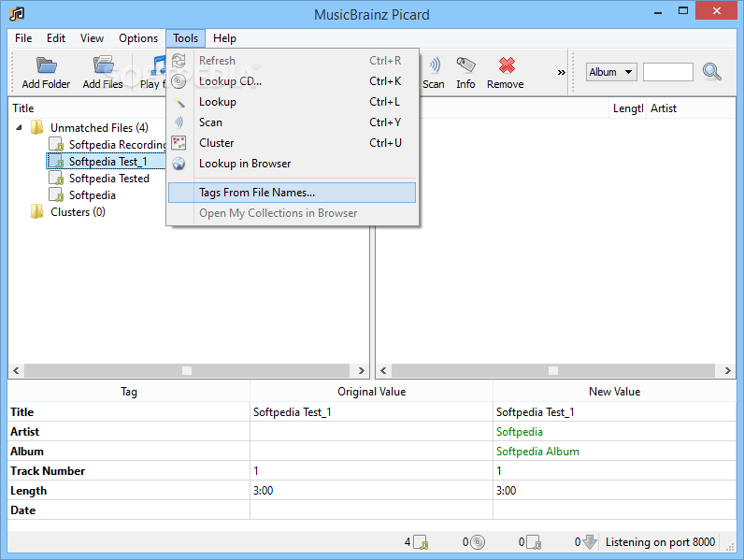Open the File menu
Image resolution: width=744 pixels, height=560 pixels.
(23, 38)
